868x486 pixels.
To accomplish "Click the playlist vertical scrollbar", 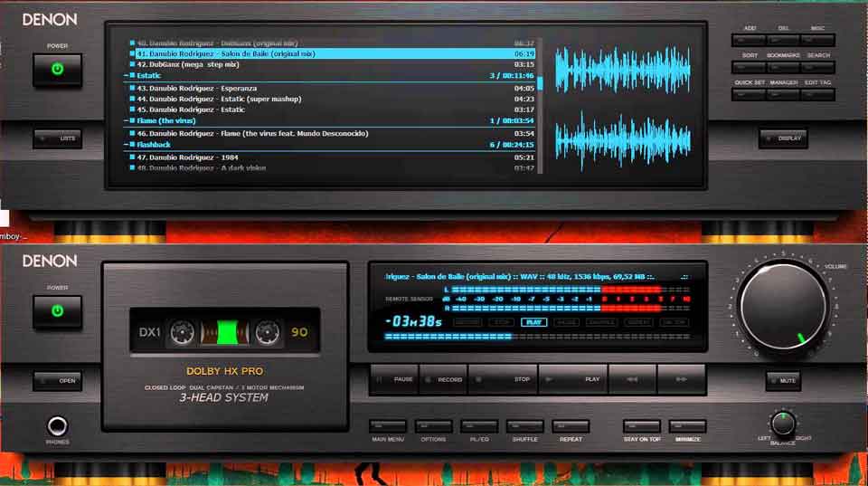I will pyautogui.click(x=540, y=105).
